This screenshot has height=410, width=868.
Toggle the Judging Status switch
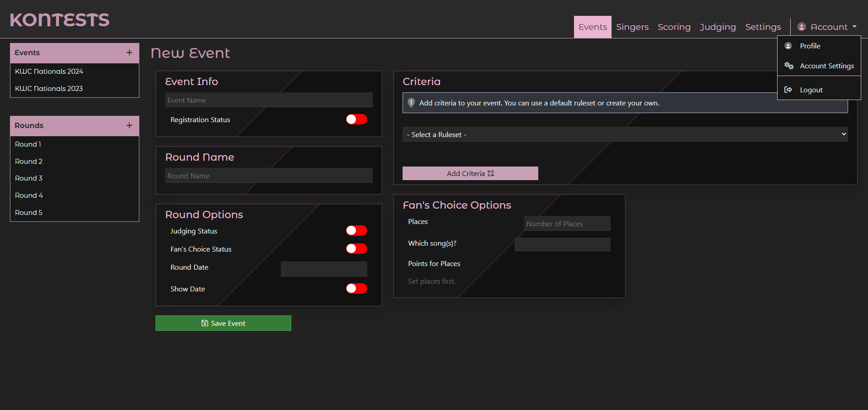[356, 231]
